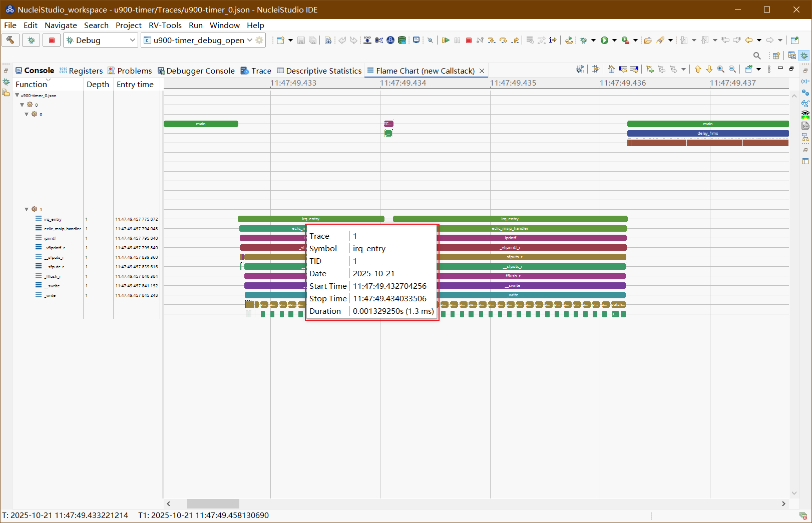Toggle Instruction Stepping Mode
This screenshot has width=812, height=523.
click(553, 40)
